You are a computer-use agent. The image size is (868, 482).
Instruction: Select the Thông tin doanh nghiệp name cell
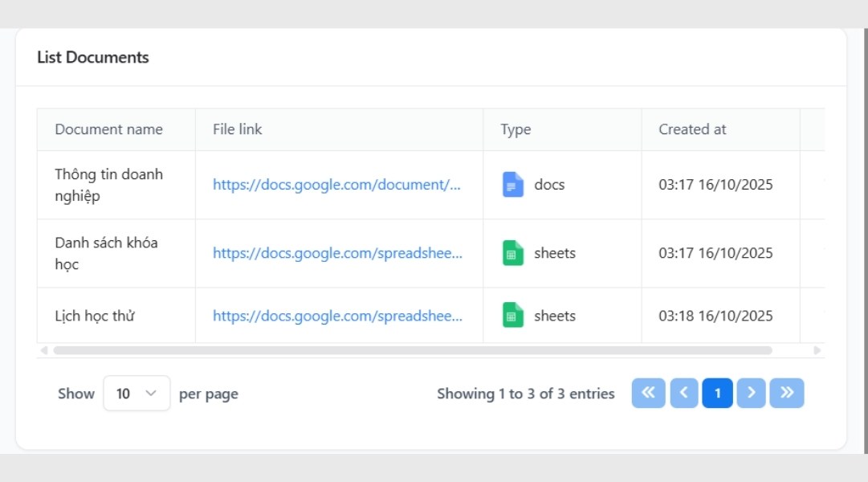click(108, 185)
